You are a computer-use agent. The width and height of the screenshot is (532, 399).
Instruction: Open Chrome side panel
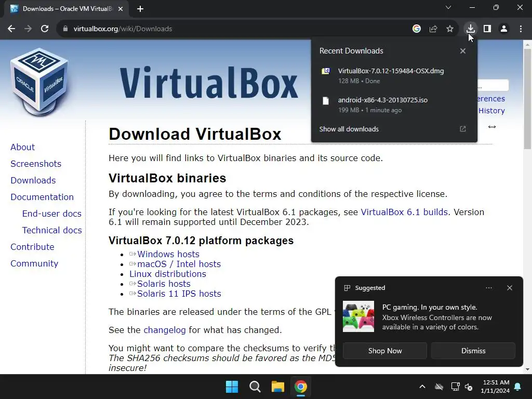487,29
